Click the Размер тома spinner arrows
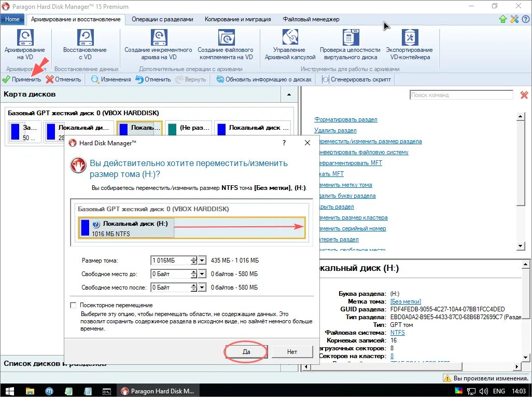This screenshot has height=397, width=532. tap(194, 261)
